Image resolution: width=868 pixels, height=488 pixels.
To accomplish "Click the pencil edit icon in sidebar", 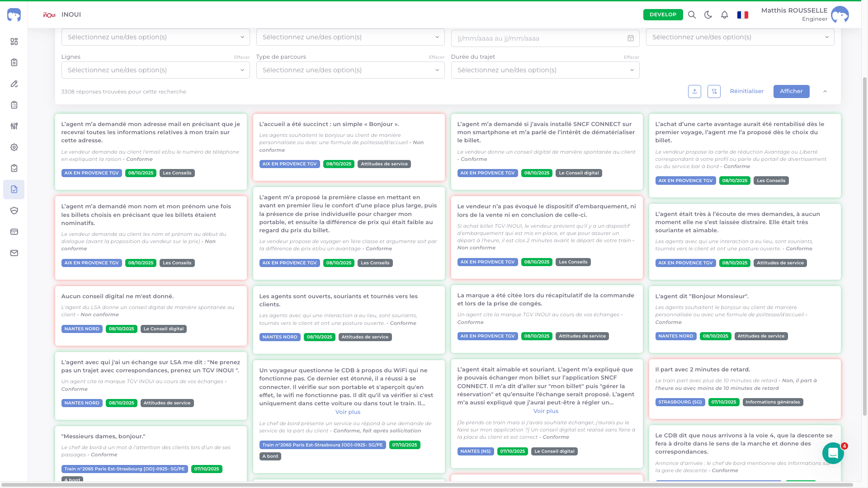I will pyautogui.click(x=14, y=84).
